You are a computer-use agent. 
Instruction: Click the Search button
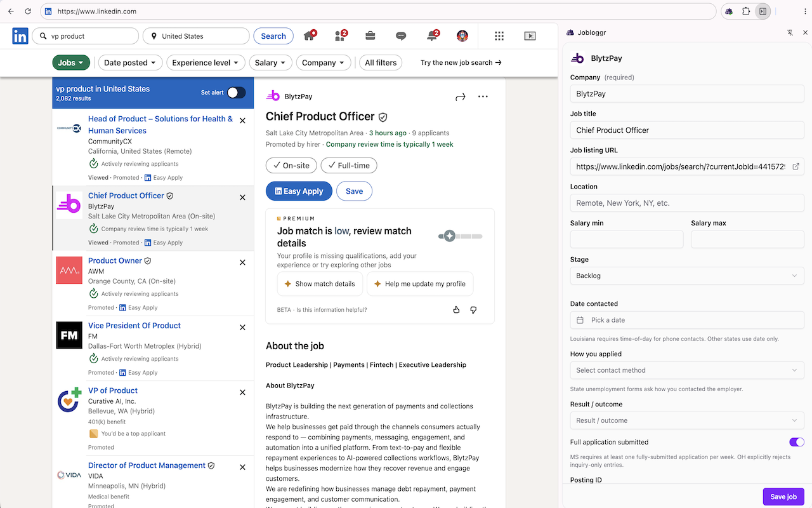[273, 36]
